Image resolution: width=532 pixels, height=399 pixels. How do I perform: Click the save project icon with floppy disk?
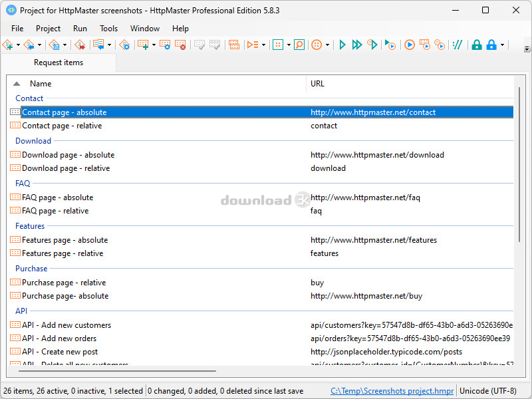point(55,45)
